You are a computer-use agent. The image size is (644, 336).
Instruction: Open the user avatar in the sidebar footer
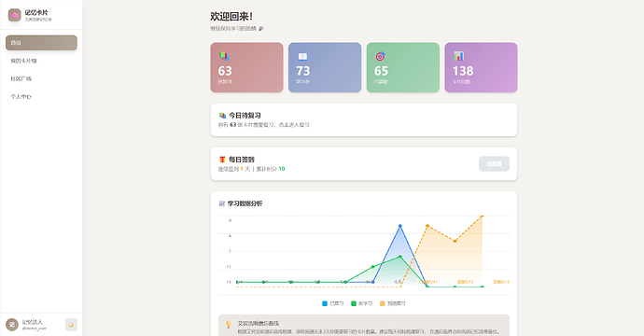point(12,325)
